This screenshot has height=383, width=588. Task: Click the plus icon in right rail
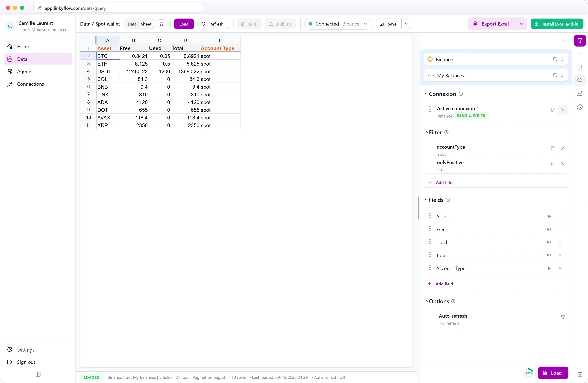coord(580,54)
